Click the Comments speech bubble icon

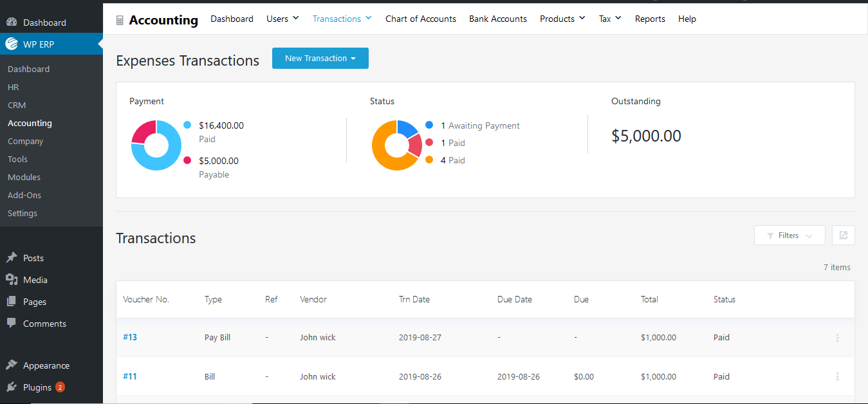pos(12,324)
